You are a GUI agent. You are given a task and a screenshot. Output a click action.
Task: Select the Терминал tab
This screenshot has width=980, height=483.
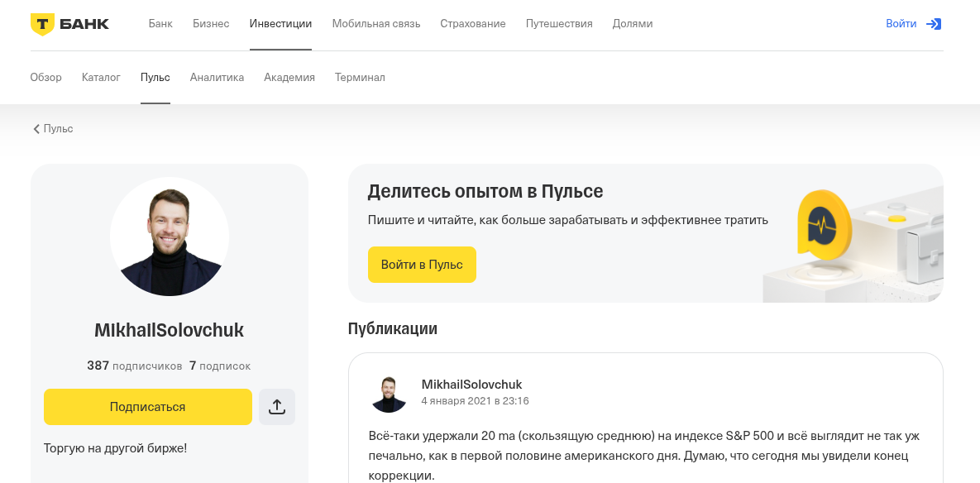click(x=360, y=77)
